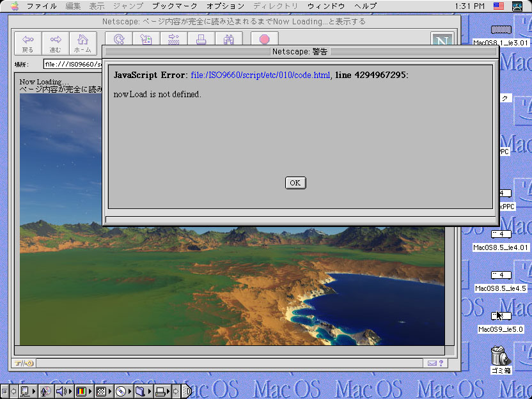
Task: Click the application switcher icon in the menu bar
Action: (517, 6)
